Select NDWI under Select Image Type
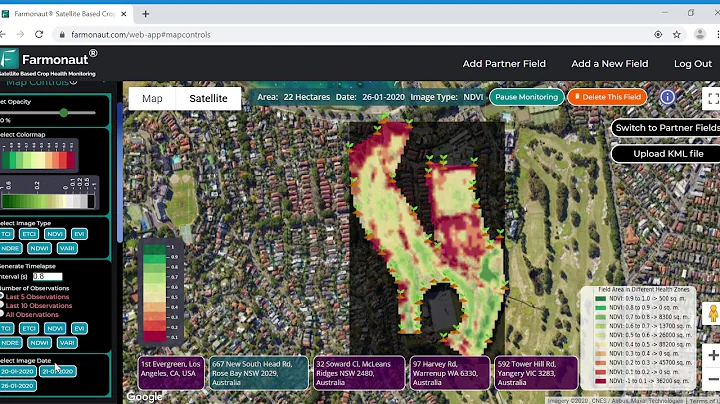Viewport: 720px width, 404px height. point(39,248)
